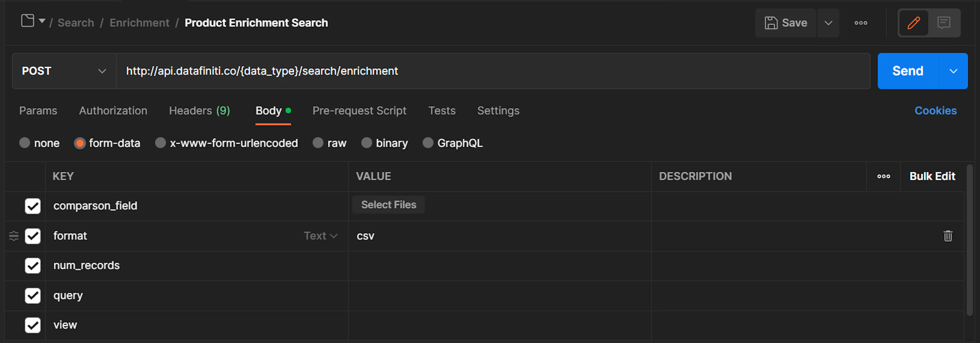Open the Cookies manager
The image size is (980, 343).
pos(936,111)
